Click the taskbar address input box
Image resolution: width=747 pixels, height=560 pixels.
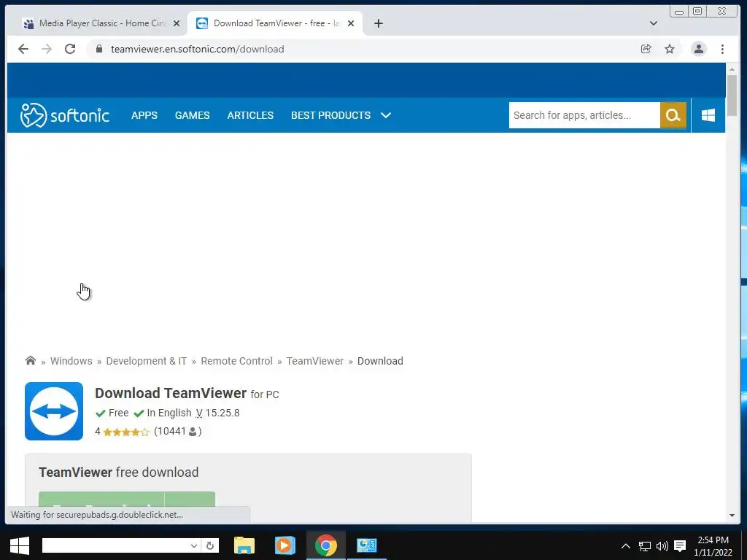pos(115,545)
